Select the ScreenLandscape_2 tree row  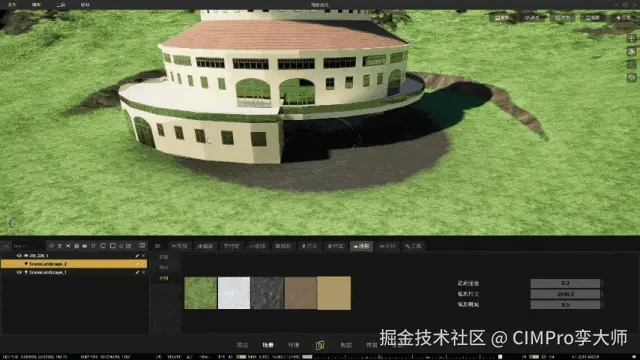point(74,264)
